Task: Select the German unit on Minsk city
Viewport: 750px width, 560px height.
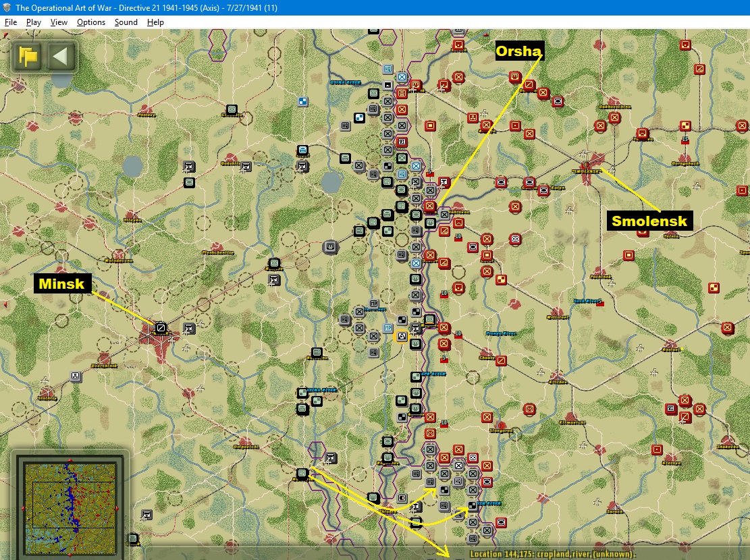Action: tap(161, 328)
